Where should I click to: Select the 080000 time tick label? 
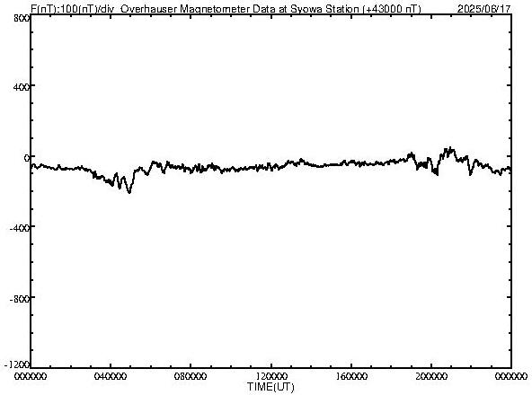(x=191, y=376)
